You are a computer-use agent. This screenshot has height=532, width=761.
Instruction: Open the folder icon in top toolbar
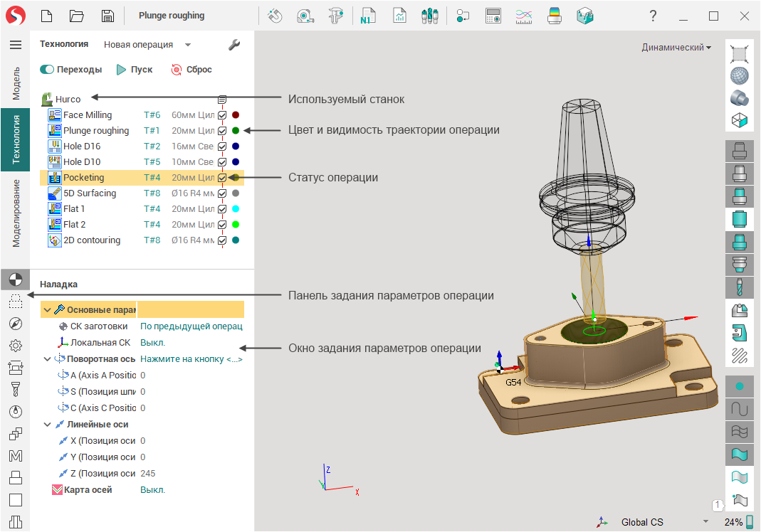[x=76, y=16]
